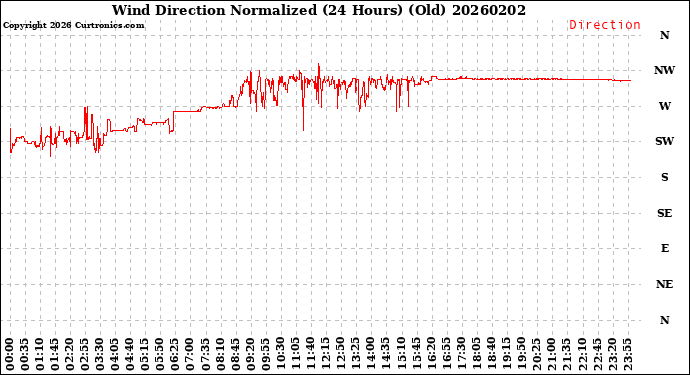Click the '04:40' time axis label
The image size is (690, 375).
[130, 355]
